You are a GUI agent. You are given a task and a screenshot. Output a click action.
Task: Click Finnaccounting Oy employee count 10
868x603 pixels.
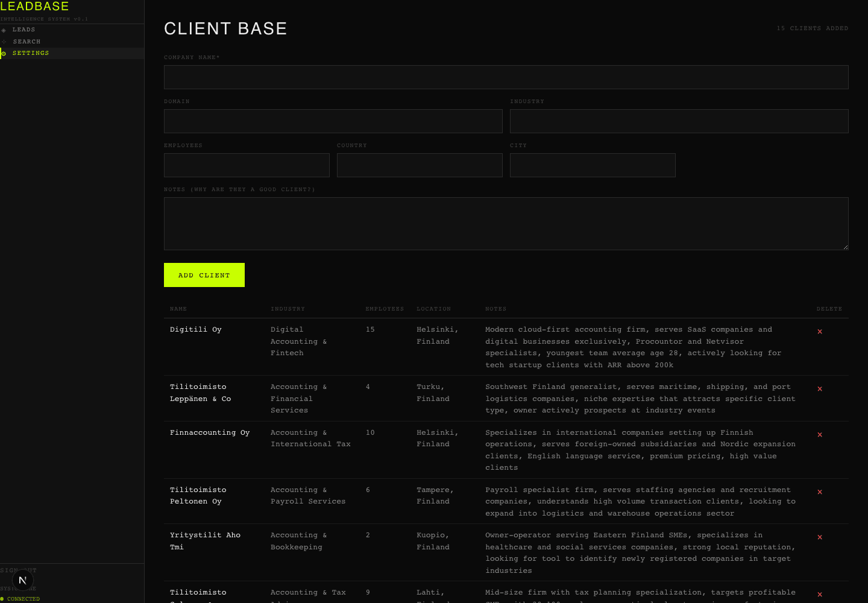coord(370,432)
